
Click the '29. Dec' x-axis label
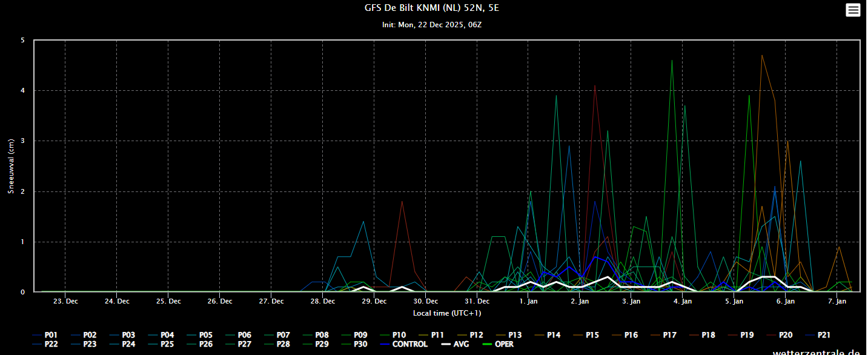coord(374,301)
